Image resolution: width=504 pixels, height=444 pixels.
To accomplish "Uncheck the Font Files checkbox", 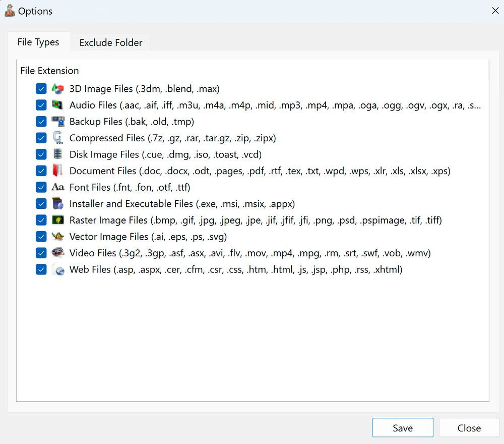I will (41, 187).
